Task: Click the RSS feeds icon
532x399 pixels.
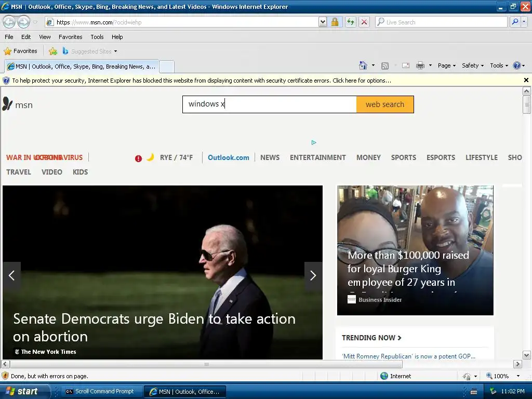Action: 385,66
